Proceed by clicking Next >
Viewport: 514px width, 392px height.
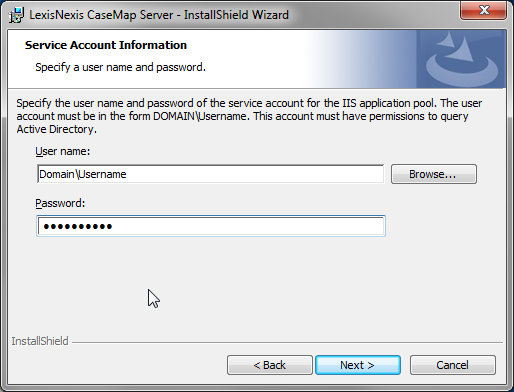click(x=358, y=365)
